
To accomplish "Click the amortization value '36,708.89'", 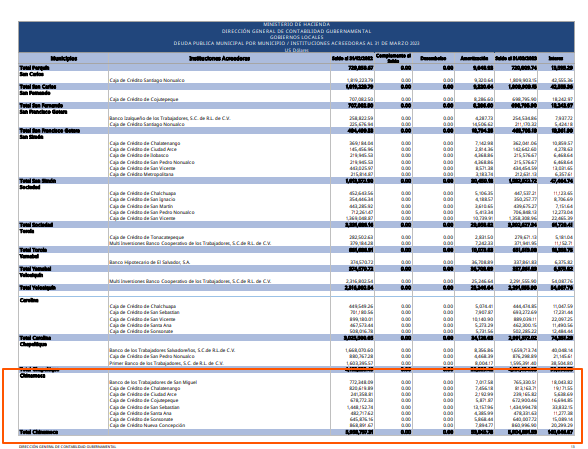I will pos(483,262).
